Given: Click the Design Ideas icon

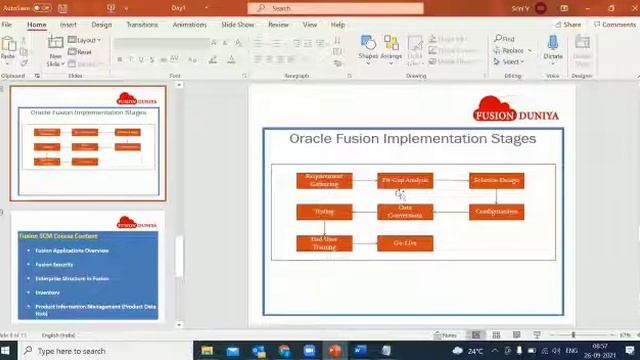Looking at the screenshot, I should 582,43.
